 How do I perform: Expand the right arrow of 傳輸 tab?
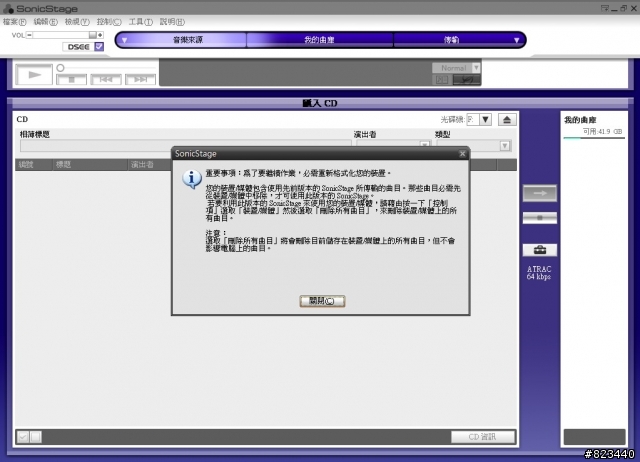[516, 40]
